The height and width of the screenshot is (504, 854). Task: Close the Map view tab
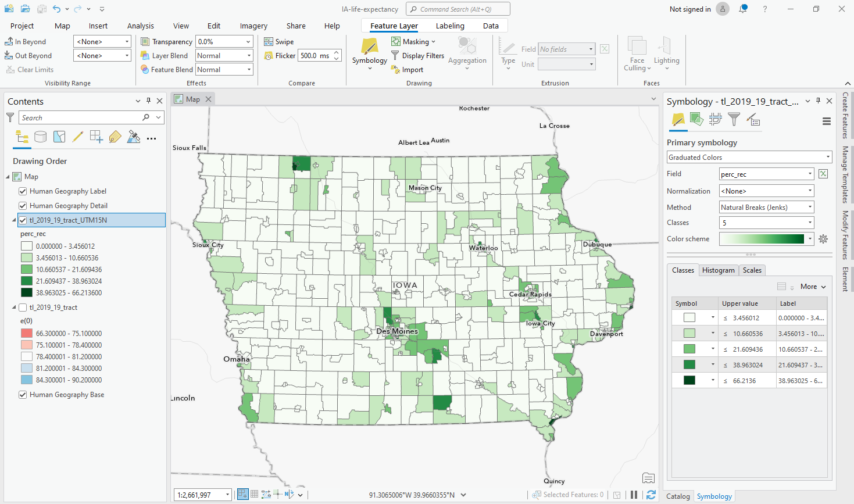208,99
